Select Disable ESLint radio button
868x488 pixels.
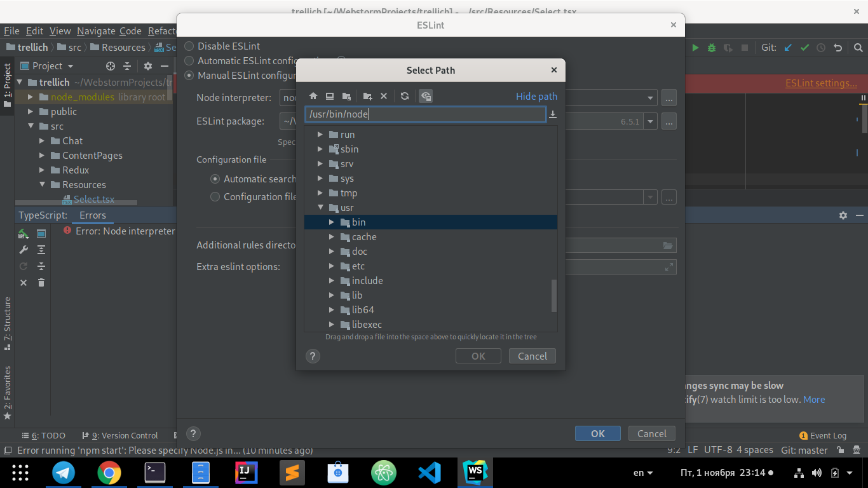click(189, 46)
